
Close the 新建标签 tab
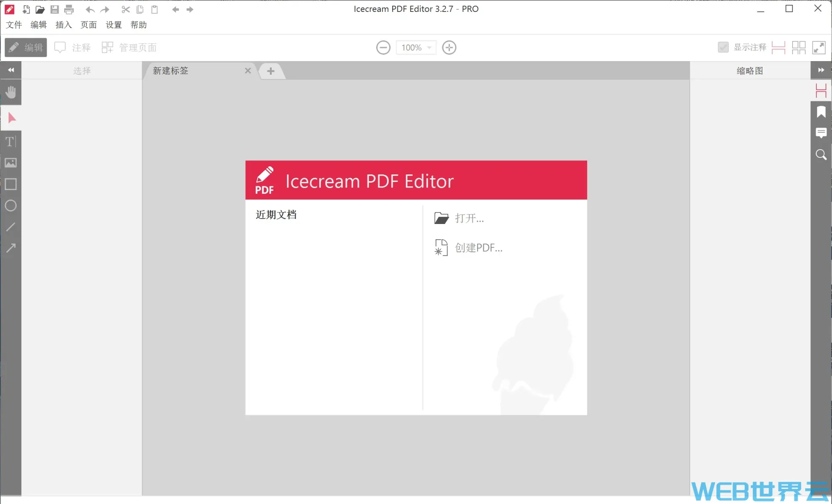248,70
